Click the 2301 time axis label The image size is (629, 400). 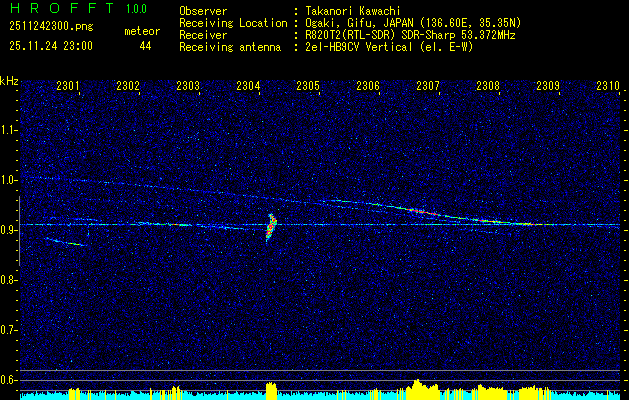click(x=67, y=85)
